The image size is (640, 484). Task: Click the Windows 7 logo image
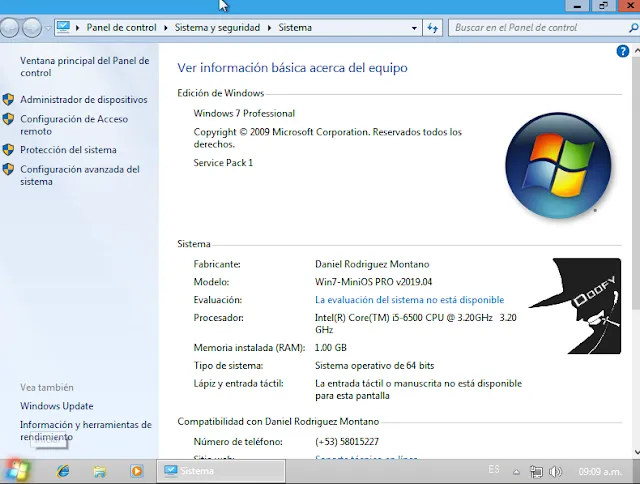(558, 165)
